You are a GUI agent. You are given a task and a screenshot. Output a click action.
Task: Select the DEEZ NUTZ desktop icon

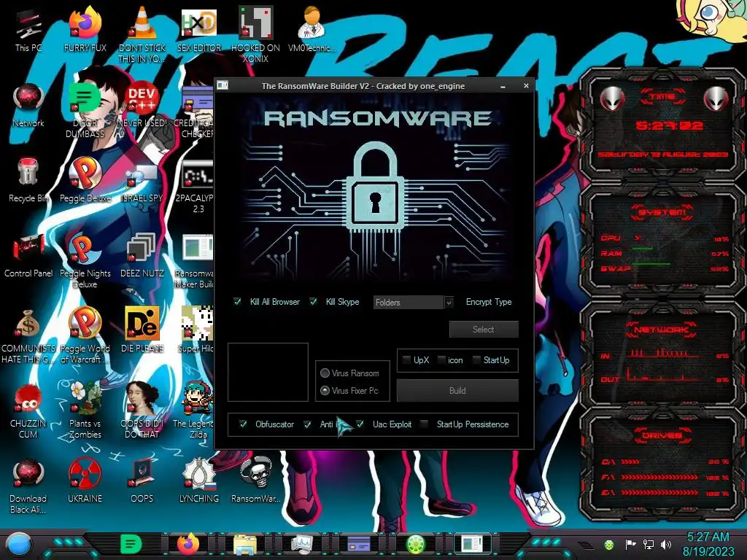coord(142,256)
